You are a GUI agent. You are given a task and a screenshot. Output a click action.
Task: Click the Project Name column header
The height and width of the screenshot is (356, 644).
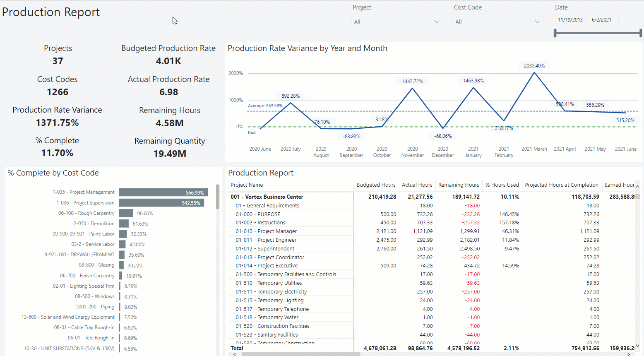click(247, 185)
